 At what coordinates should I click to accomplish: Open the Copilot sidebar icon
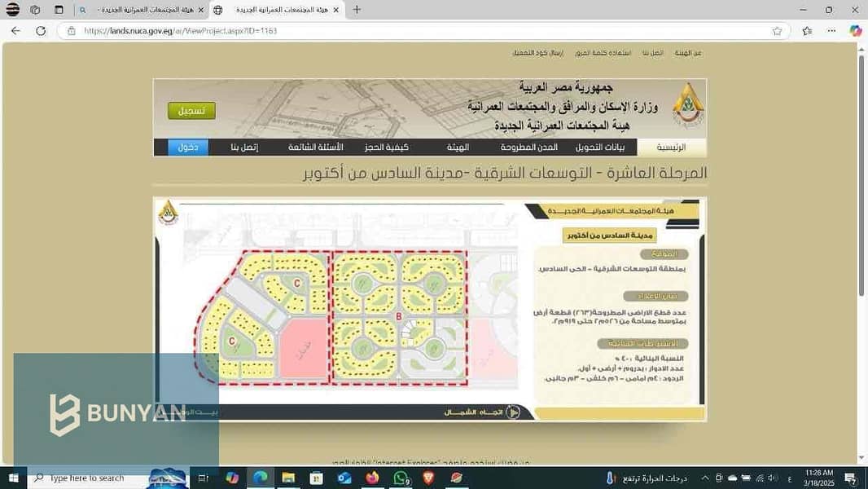[855, 31]
